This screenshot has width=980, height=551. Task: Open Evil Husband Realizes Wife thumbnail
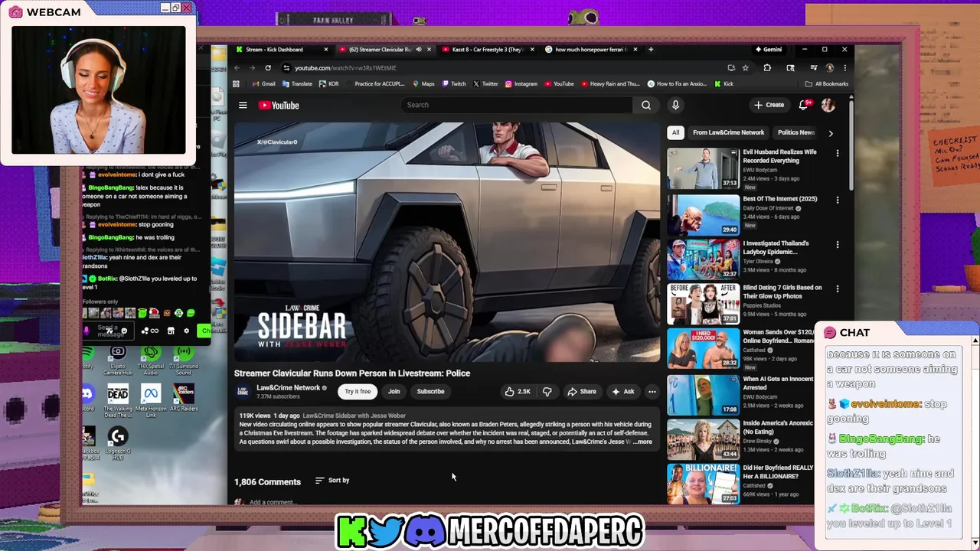(x=703, y=168)
